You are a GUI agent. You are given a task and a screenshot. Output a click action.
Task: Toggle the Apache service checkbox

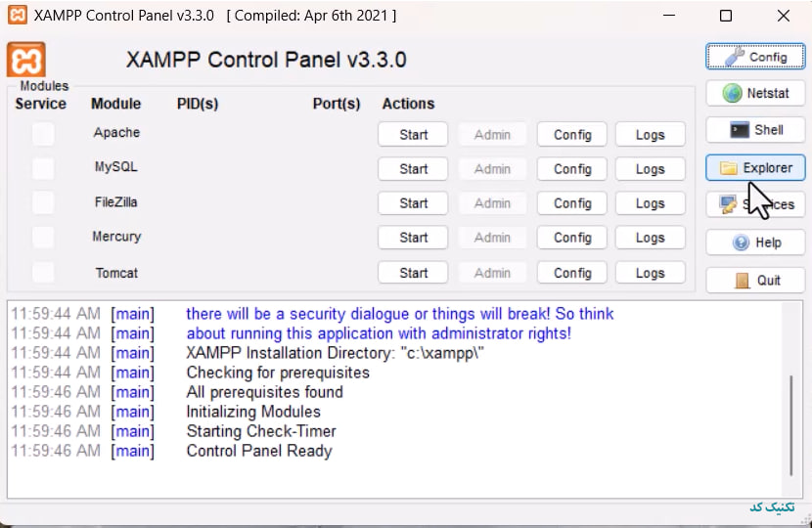coord(43,134)
